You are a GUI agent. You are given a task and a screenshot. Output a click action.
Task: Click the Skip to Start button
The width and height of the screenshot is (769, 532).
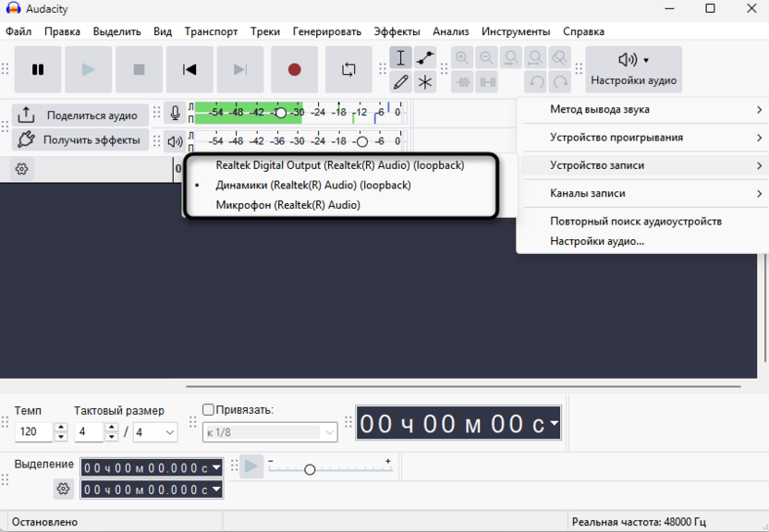190,69
